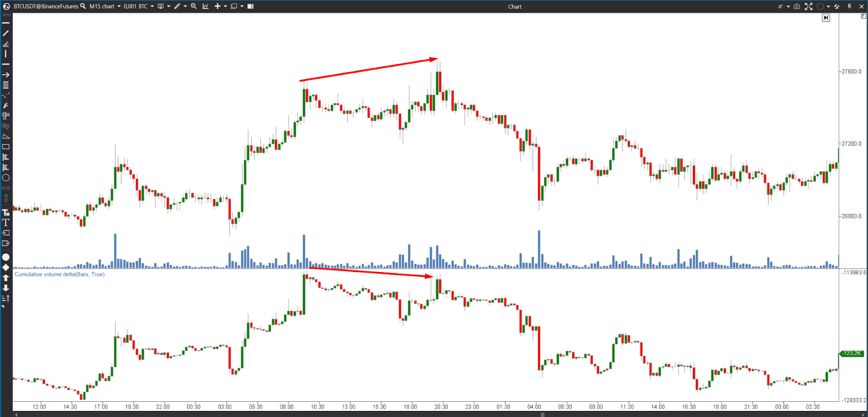Click the circle color link indicator
Image resolution: width=868 pixels, height=417 pixels.
(820, 7)
